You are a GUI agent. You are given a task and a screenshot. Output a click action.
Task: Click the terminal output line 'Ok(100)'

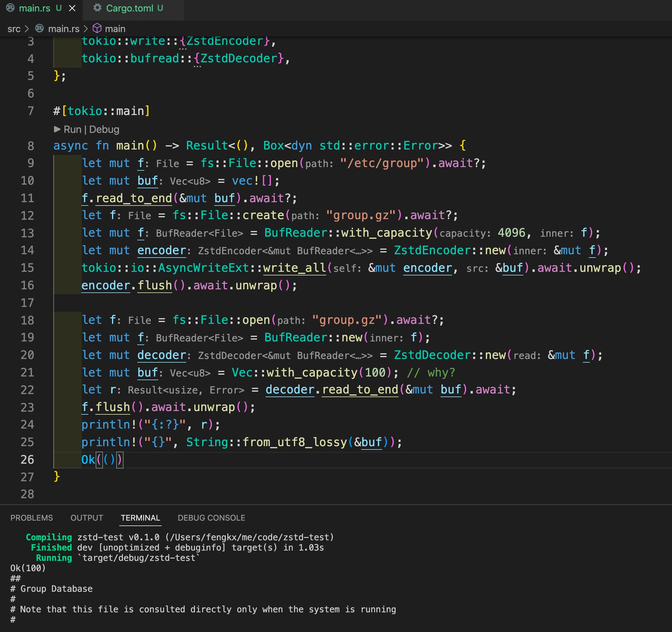point(28,568)
